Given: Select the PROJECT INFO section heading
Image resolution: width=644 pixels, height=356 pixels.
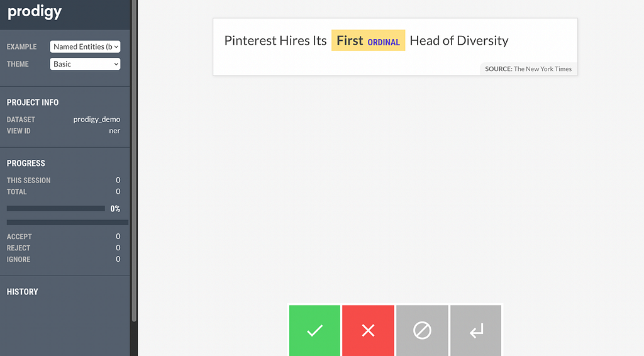Looking at the screenshot, I should pyautogui.click(x=33, y=103).
